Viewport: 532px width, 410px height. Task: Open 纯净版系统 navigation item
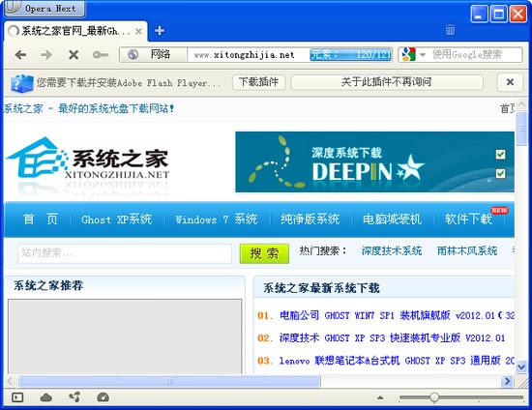click(310, 220)
